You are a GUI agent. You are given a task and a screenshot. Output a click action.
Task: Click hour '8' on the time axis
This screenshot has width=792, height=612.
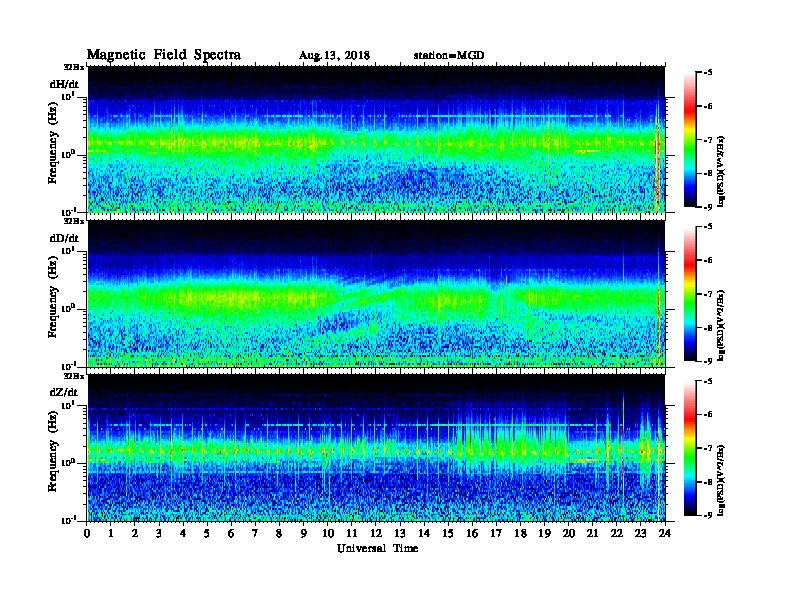click(x=279, y=533)
